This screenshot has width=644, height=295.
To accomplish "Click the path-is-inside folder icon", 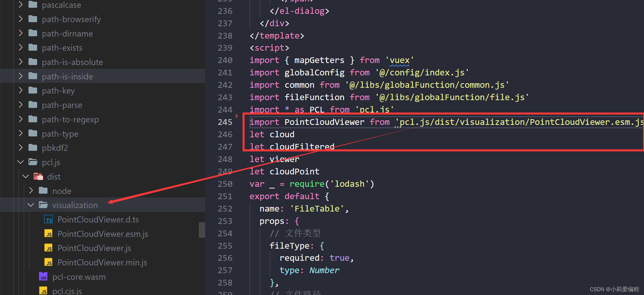I will [x=33, y=76].
